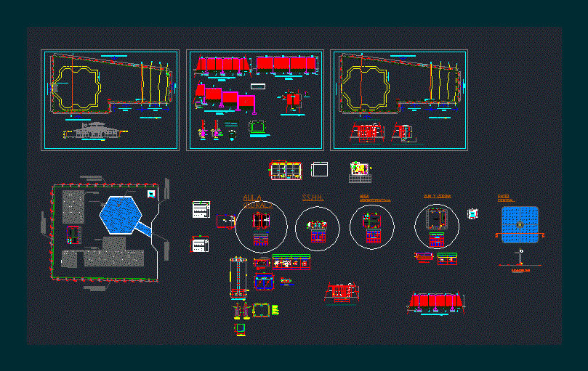
Task: Click the small cyan block beside the kitchen circle
Action: pos(474,213)
